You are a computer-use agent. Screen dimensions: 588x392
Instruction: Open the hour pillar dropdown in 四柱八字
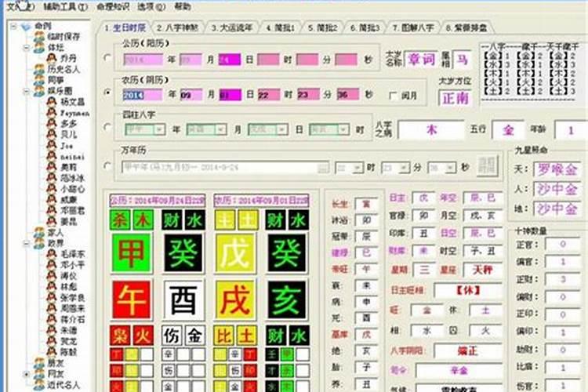(x=343, y=129)
